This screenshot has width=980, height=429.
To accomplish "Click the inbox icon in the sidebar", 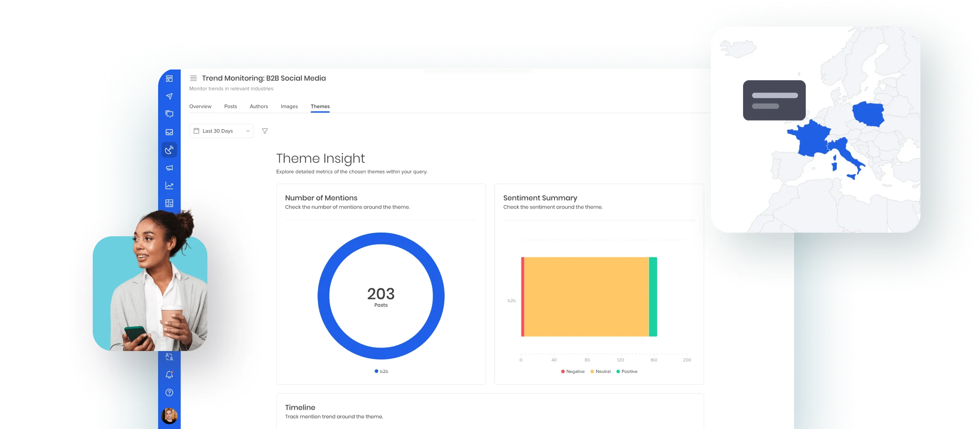I will pos(169,132).
